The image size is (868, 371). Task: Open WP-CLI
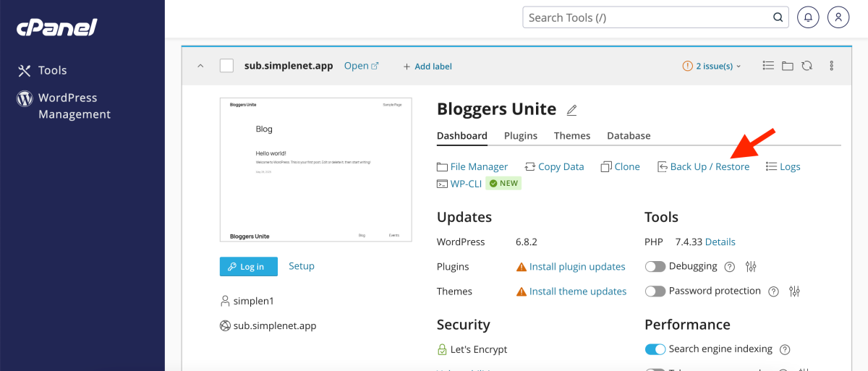459,184
